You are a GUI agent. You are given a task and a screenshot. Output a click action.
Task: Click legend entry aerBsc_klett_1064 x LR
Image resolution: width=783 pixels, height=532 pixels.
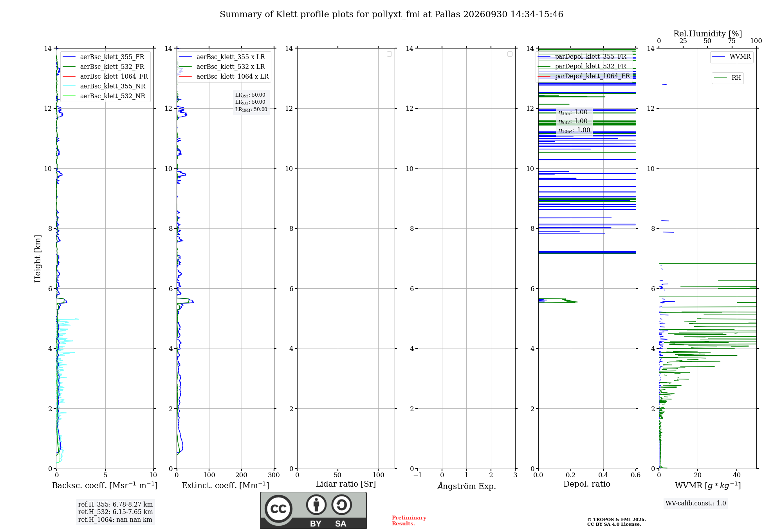click(x=224, y=76)
